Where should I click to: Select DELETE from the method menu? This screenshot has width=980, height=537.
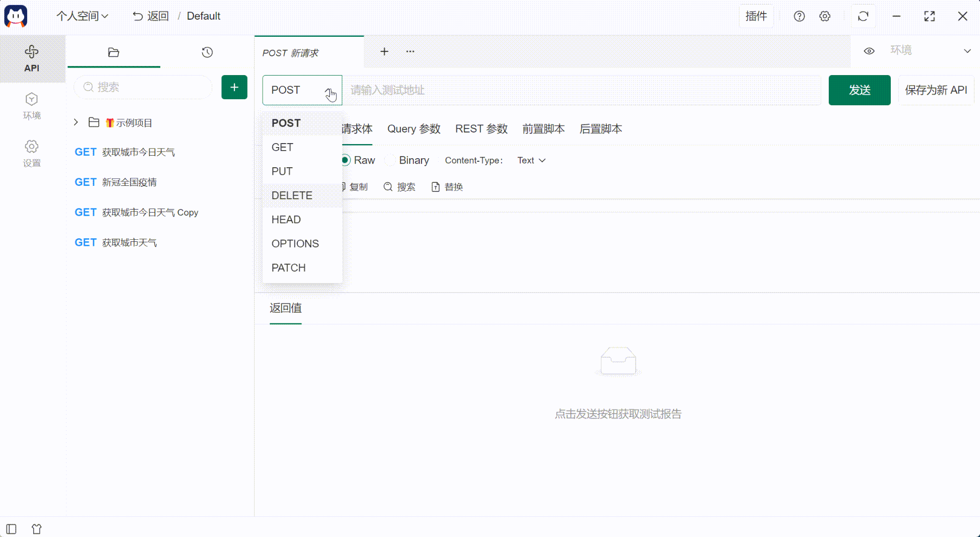click(x=291, y=195)
